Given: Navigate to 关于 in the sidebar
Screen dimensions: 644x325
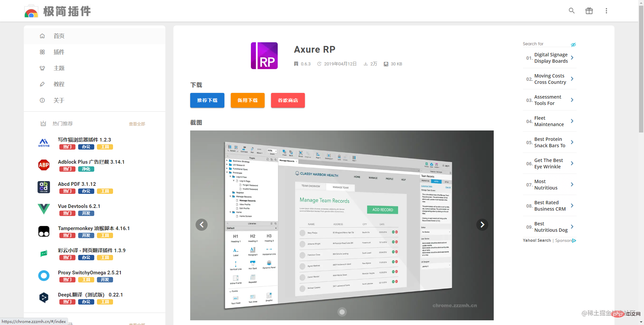Looking at the screenshot, I should (x=95, y=100).
